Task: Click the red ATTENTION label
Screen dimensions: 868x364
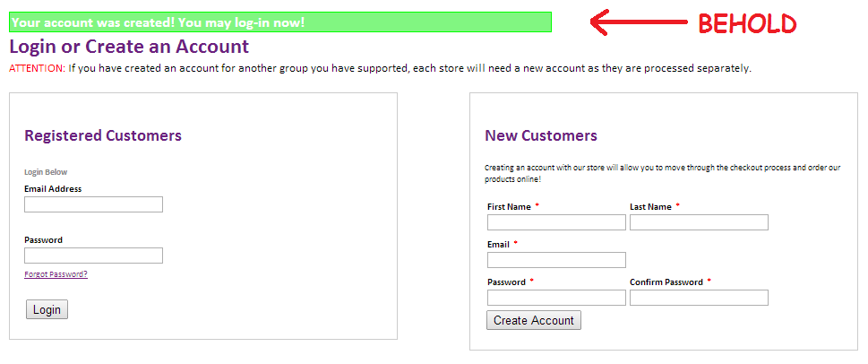Action: pos(37,68)
